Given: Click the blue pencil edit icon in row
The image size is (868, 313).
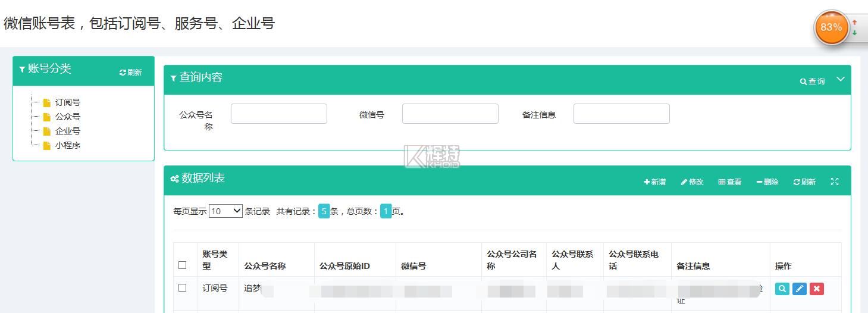Looking at the screenshot, I should pyautogui.click(x=800, y=289).
